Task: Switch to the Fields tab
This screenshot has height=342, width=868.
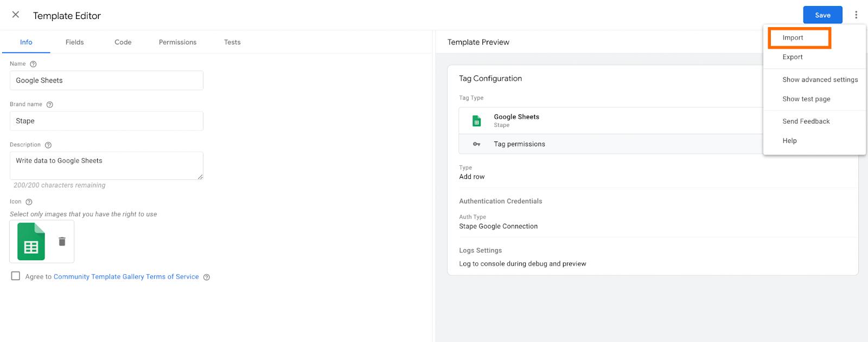Action: tap(75, 42)
